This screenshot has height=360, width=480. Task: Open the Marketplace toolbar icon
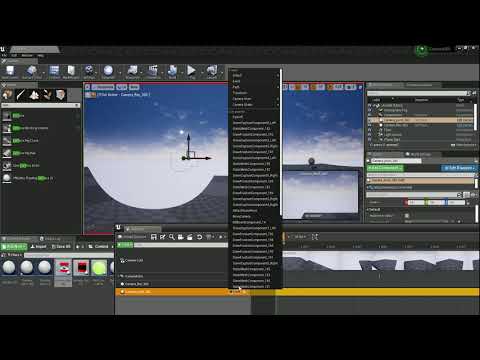pyautogui.click(x=71, y=72)
